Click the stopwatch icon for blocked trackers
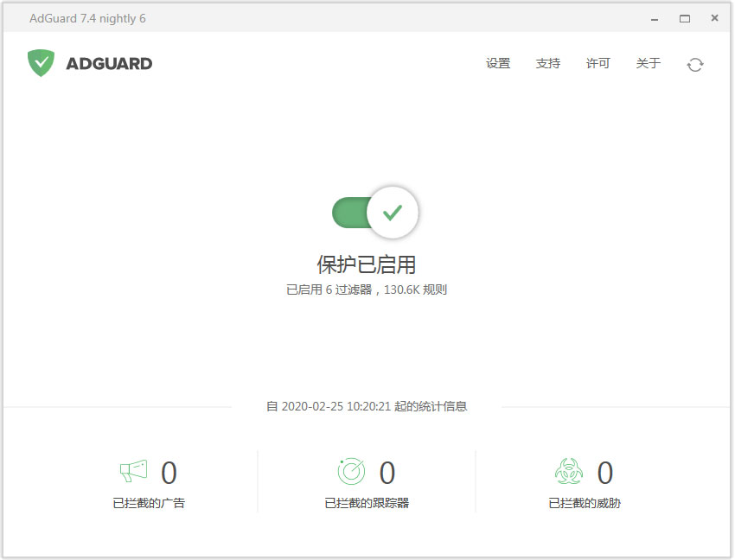 352,472
